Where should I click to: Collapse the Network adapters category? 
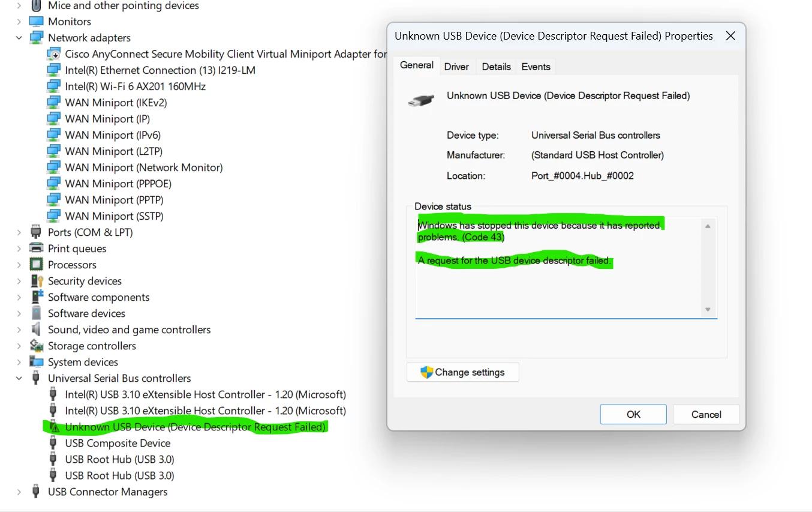point(19,38)
